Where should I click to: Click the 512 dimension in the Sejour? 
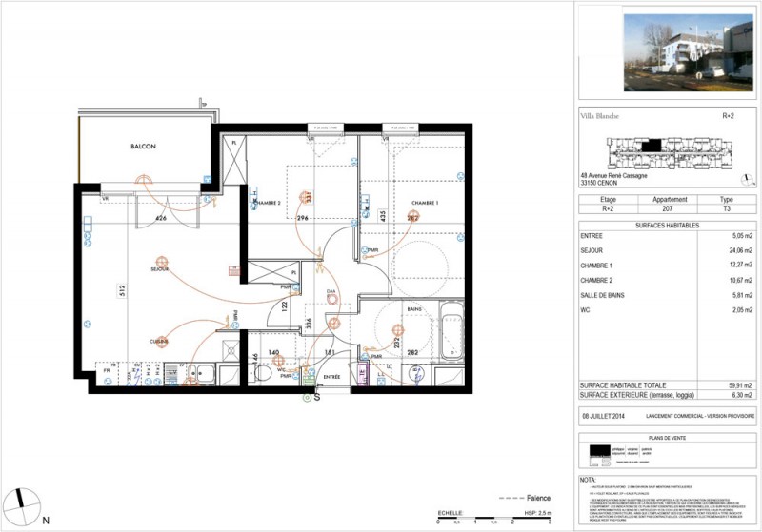[122, 290]
